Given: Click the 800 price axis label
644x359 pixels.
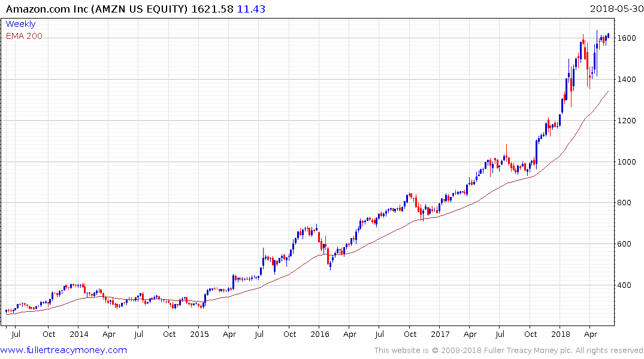Looking at the screenshot, I should [x=624, y=203].
